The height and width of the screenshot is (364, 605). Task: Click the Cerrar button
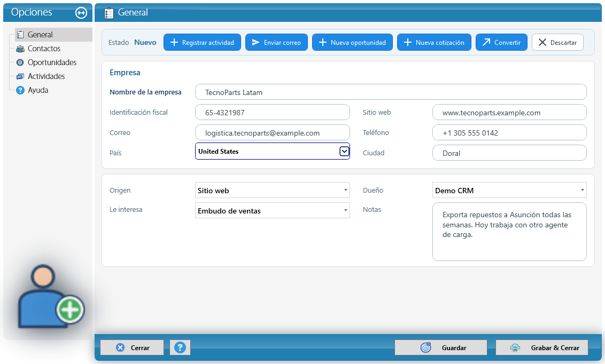[132, 347]
